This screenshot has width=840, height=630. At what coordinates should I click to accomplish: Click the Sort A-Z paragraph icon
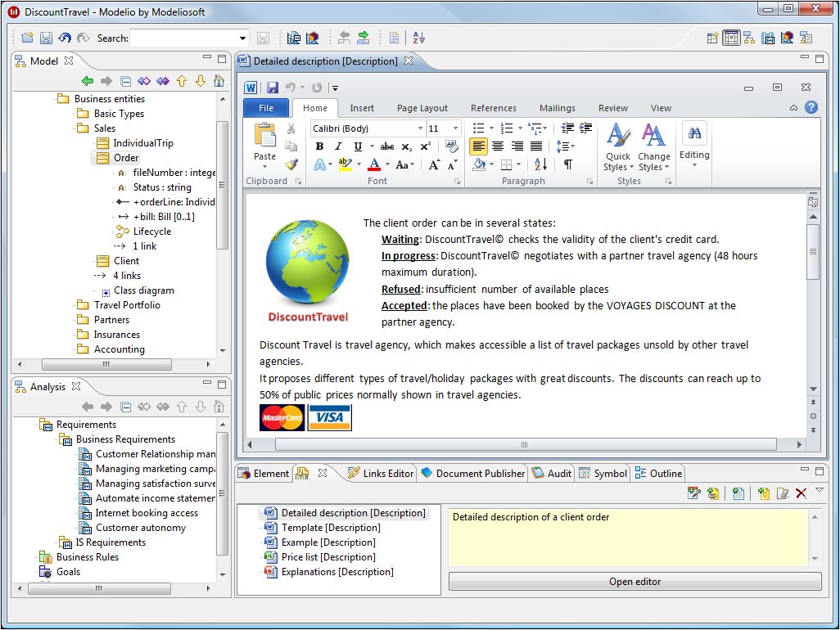pos(540,164)
